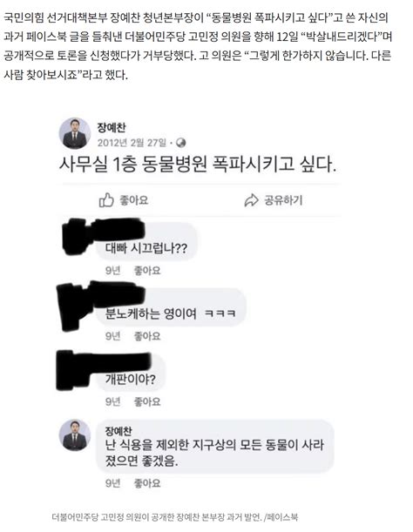
Task: Click the image caption mentioning 고민정 의원
Action: 174,517
